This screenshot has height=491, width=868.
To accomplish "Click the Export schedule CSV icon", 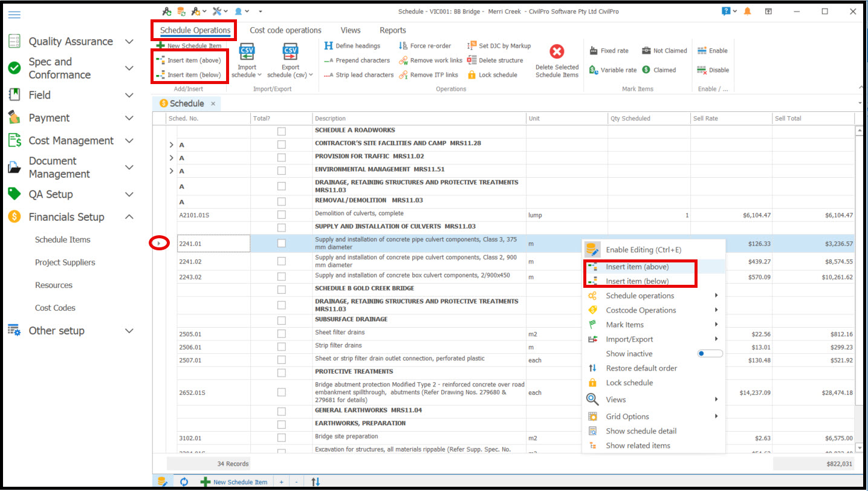I will pos(290,51).
